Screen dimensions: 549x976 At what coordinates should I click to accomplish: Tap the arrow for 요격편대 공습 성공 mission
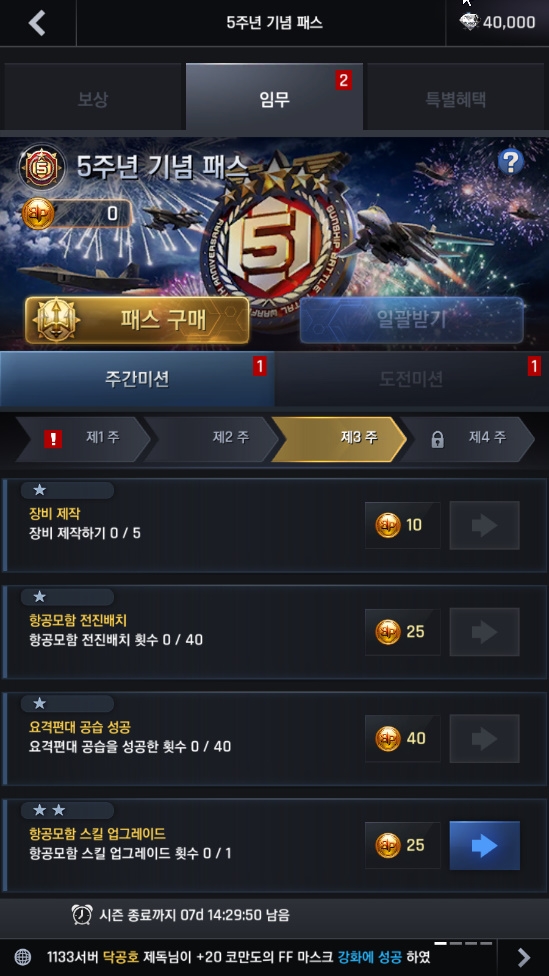coord(484,739)
